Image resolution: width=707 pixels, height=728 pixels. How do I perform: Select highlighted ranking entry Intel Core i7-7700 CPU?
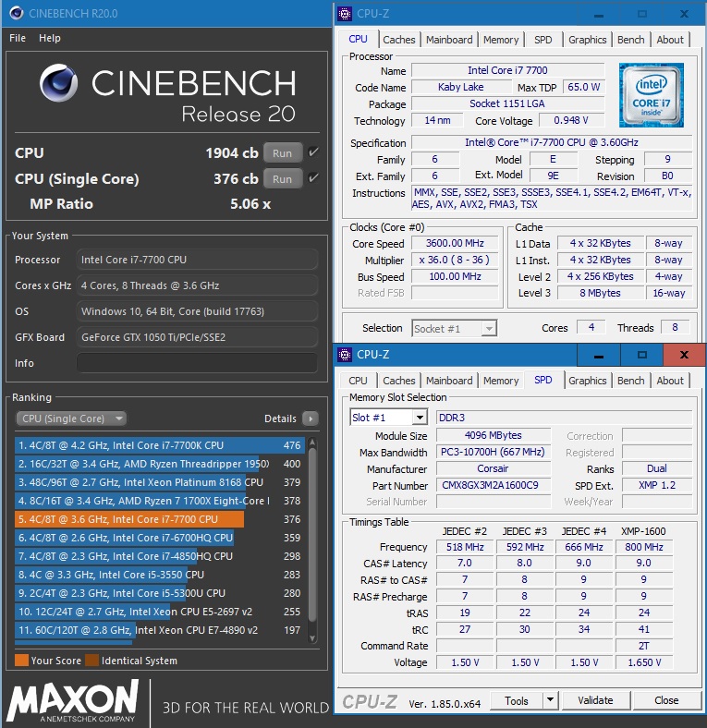tap(160, 519)
